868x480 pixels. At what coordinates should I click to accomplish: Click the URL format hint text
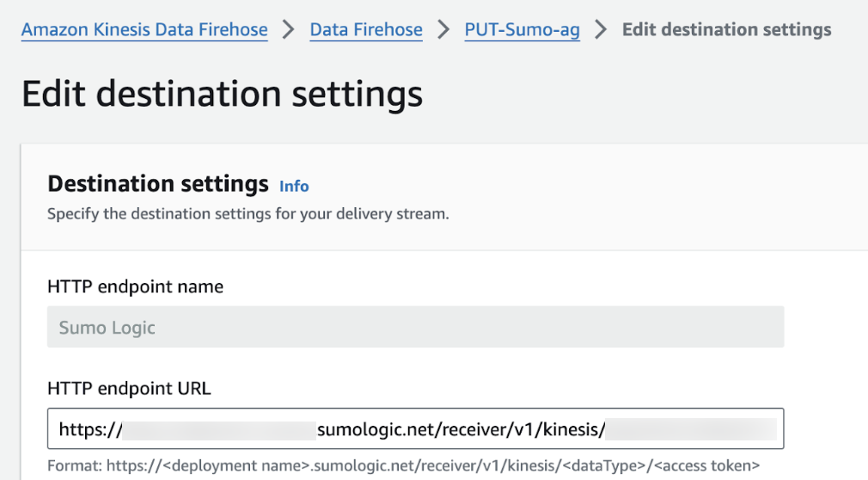403,466
